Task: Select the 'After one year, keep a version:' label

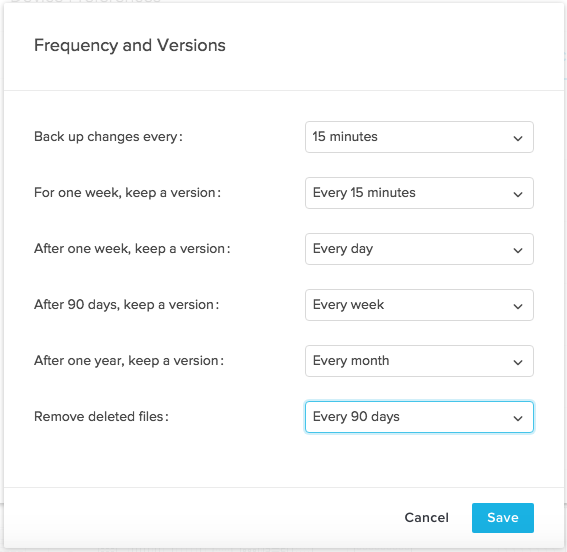Action: click(x=129, y=361)
